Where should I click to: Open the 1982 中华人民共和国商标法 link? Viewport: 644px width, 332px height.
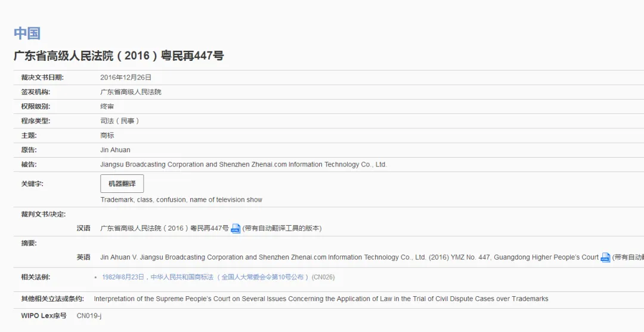coord(205,277)
